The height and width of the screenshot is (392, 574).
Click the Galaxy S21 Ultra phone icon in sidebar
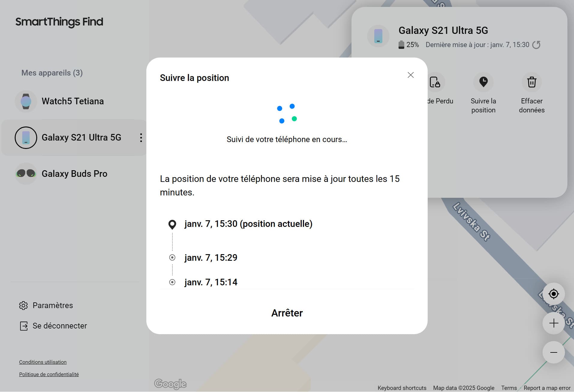26,138
